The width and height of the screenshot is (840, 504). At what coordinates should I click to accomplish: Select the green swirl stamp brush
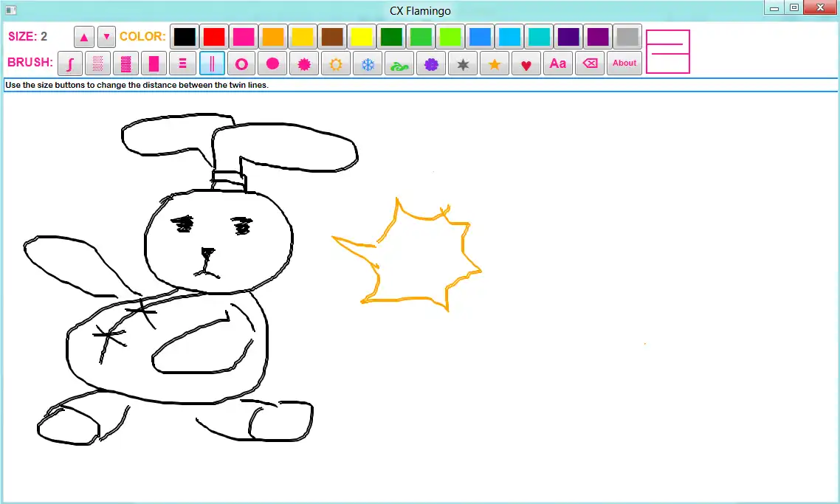(x=399, y=63)
